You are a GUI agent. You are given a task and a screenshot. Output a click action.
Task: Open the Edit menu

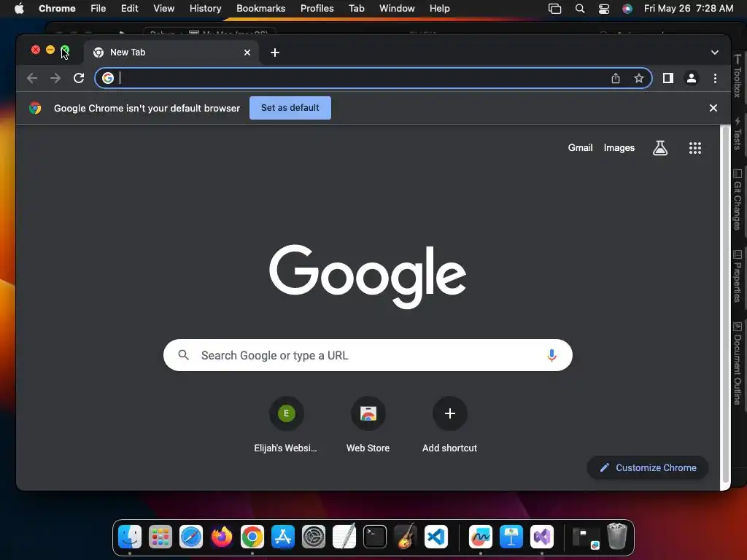[129, 9]
